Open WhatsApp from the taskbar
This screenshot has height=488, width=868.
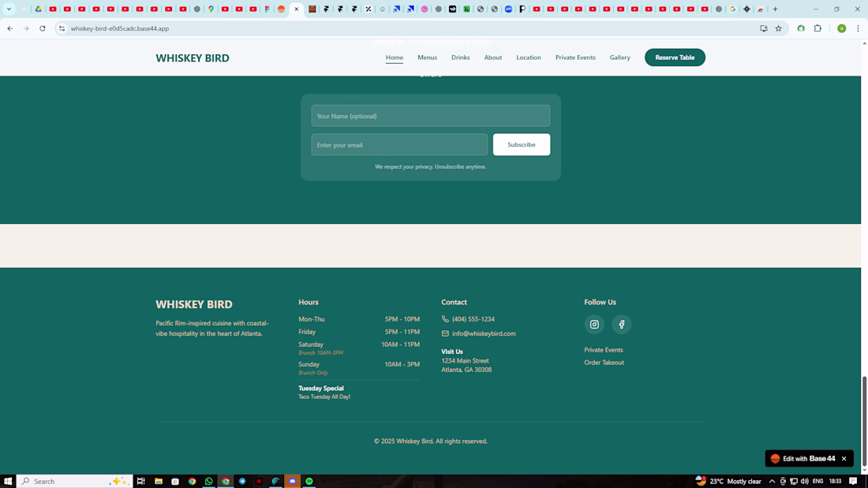click(x=208, y=482)
